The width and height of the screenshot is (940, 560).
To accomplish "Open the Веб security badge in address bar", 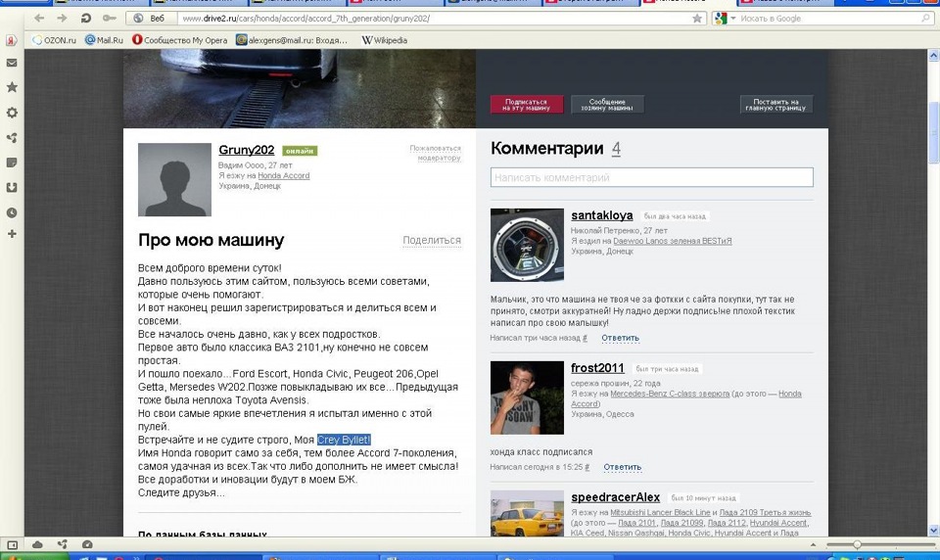I will point(150,19).
